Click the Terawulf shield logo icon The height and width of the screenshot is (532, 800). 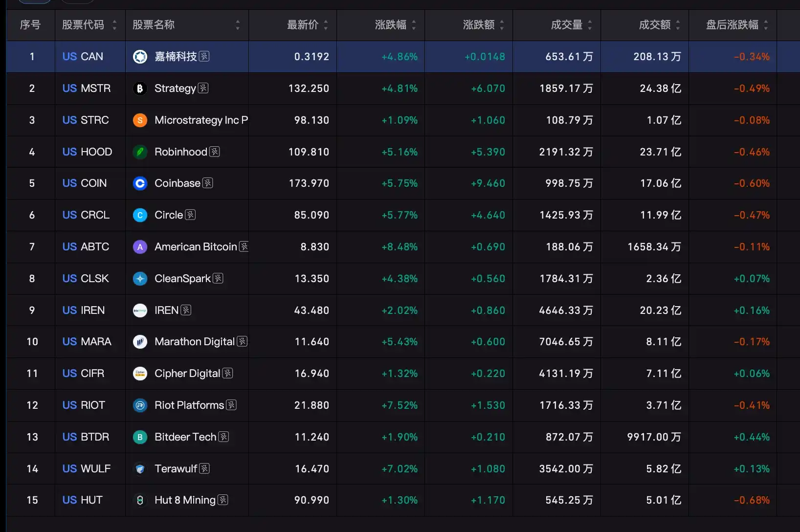tap(140, 469)
